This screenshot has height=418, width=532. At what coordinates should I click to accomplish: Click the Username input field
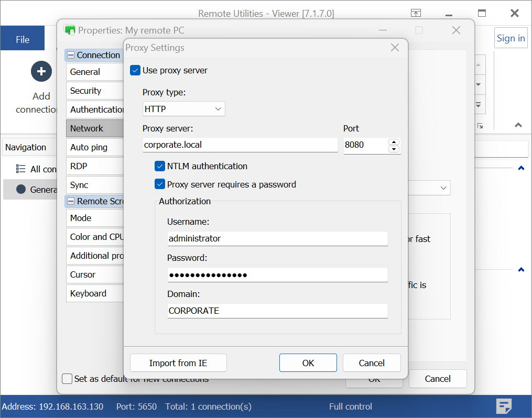coord(277,238)
